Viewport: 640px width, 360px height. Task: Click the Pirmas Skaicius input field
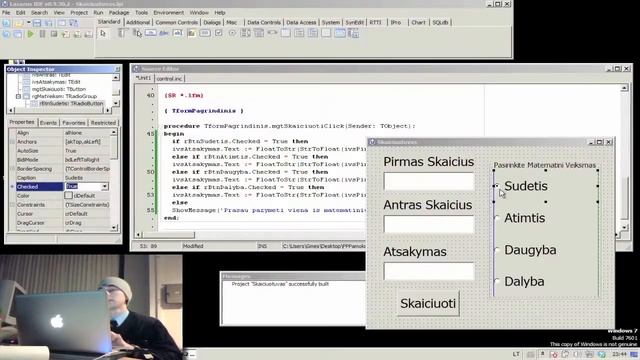click(x=429, y=181)
